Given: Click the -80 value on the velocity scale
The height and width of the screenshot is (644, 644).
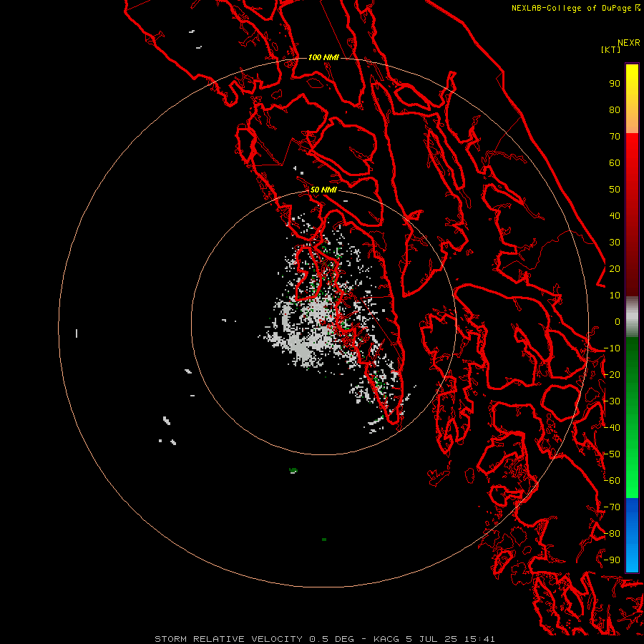Looking at the screenshot, I should (x=612, y=534).
